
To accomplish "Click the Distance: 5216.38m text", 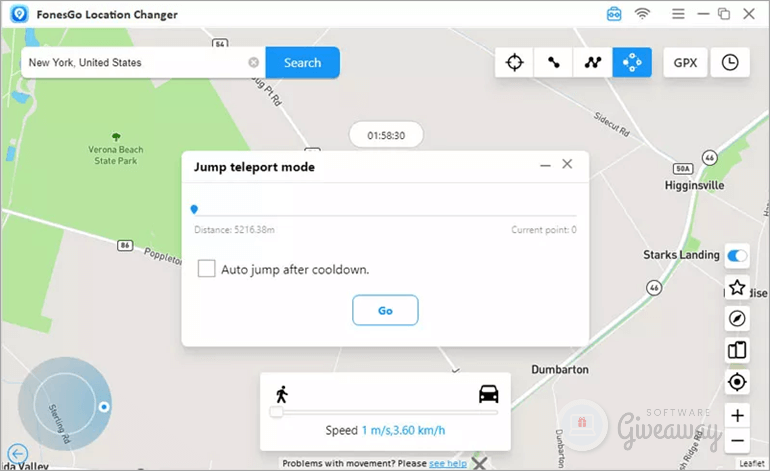I will click(234, 229).
